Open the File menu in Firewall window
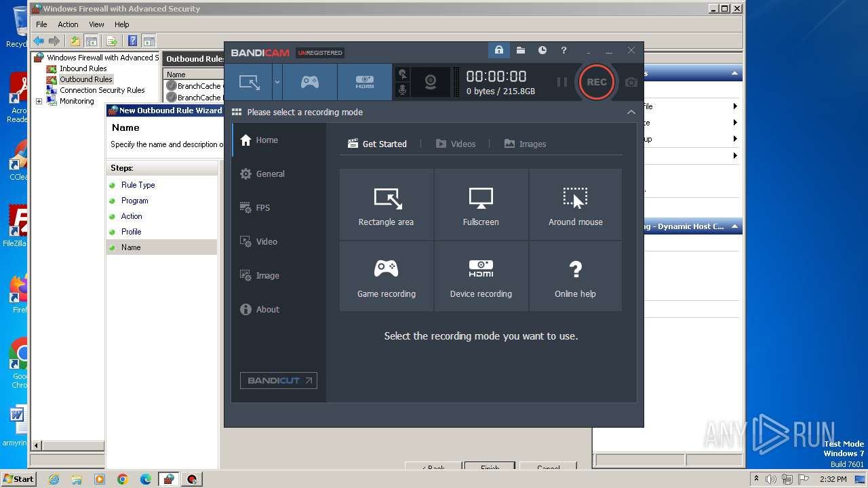The image size is (868, 488). pyautogui.click(x=41, y=24)
